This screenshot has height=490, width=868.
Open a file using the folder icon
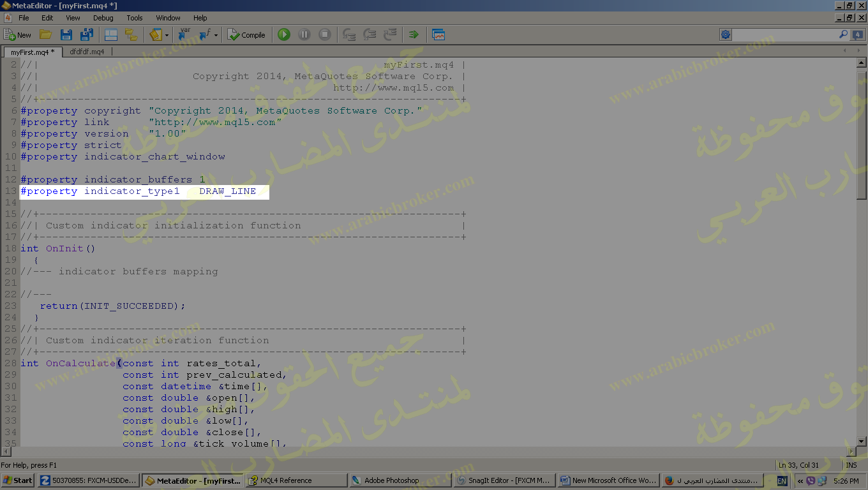tap(45, 35)
